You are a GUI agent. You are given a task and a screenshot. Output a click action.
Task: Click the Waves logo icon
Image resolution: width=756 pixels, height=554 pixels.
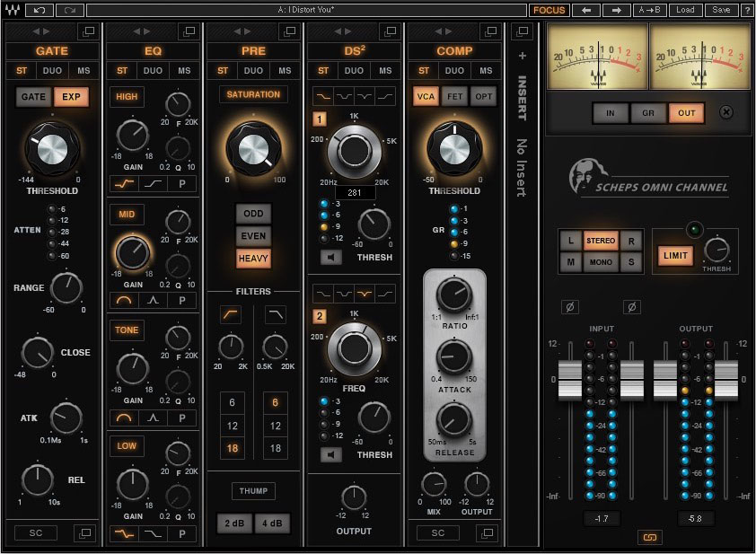click(x=12, y=10)
